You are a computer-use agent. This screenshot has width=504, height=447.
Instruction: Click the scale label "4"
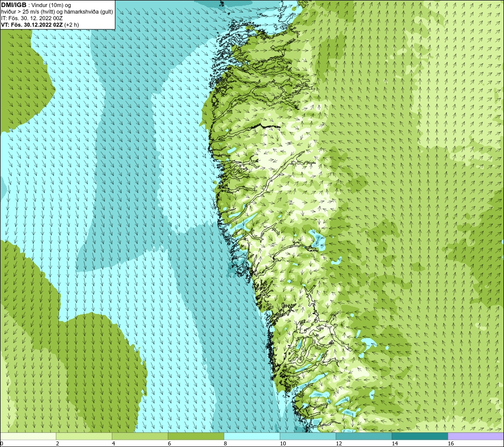click(x=113, y=443)
